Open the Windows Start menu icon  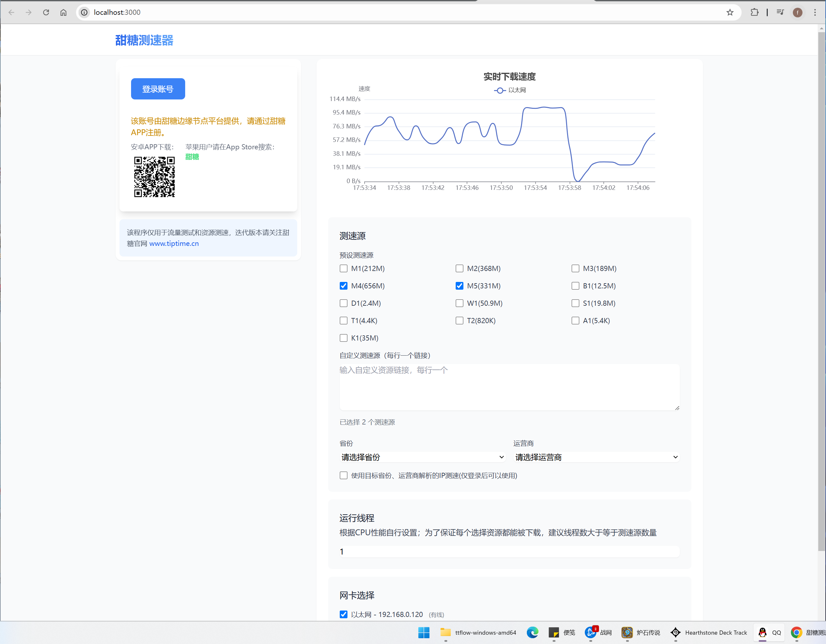tap(423, 632)
